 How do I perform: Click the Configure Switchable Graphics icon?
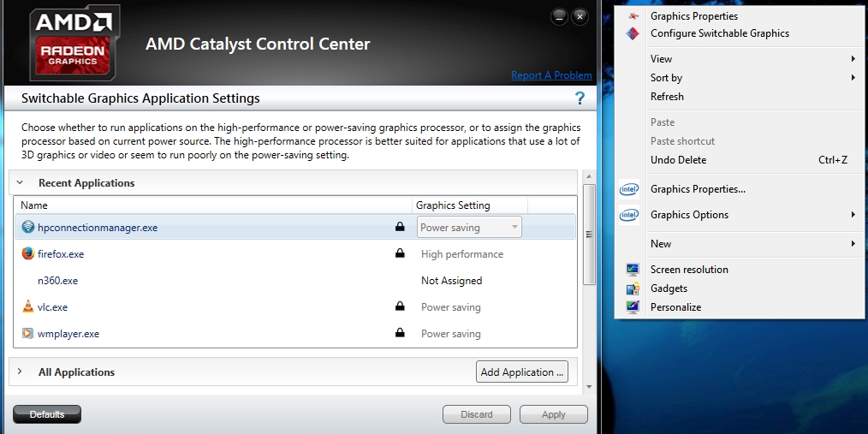tap(633, 33)
